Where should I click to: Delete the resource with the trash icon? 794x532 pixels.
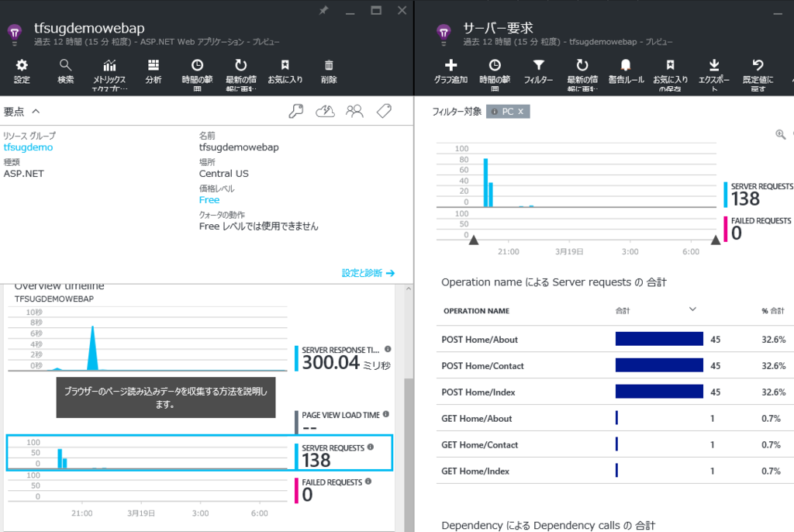click(329, 71)
